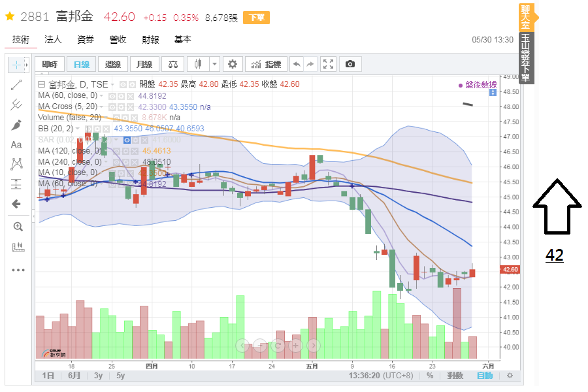
Task: Open 指標 indicators button
Action: [267, 64]
